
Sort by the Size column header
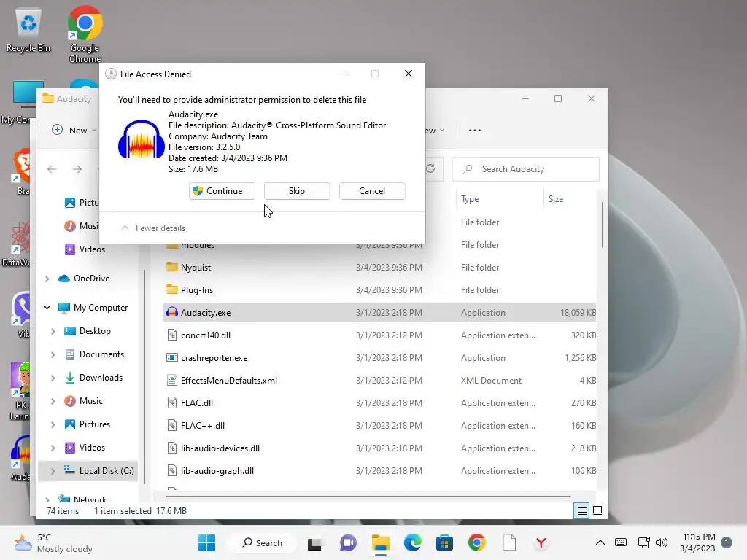(556, 199)
